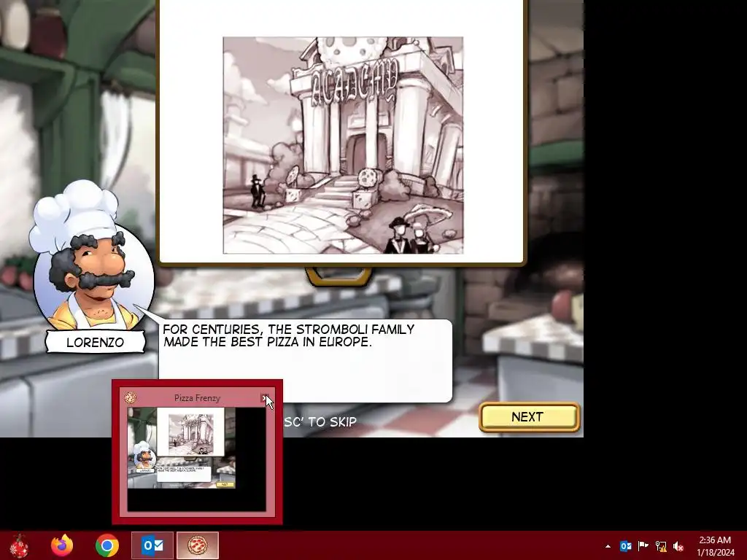The height and width of the screenshot is (560, 747).
Task: Click the muted volume speaker icon
Action: point(678,546)
